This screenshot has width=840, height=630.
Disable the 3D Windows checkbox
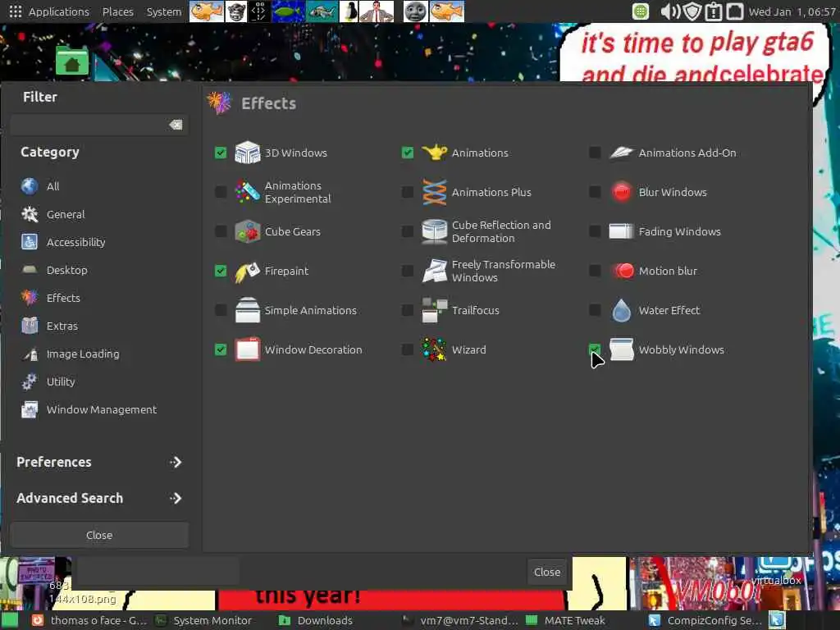(221, 153)
